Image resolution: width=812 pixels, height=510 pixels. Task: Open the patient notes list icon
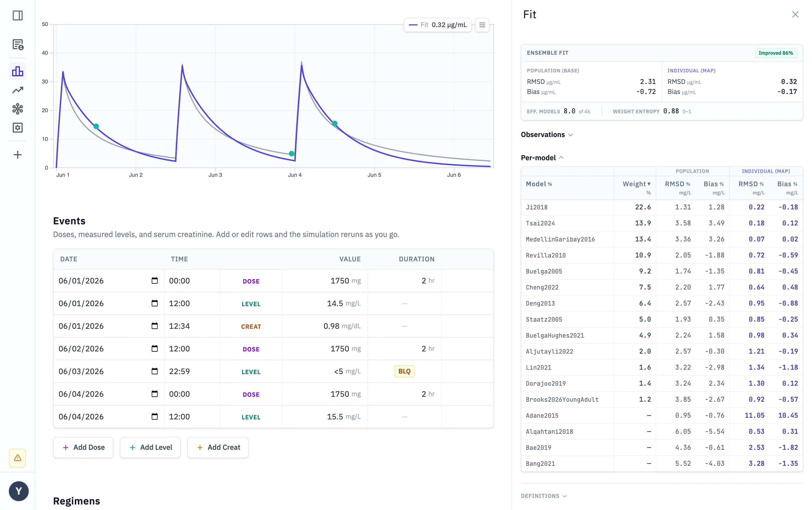click(x=17, y=44)
